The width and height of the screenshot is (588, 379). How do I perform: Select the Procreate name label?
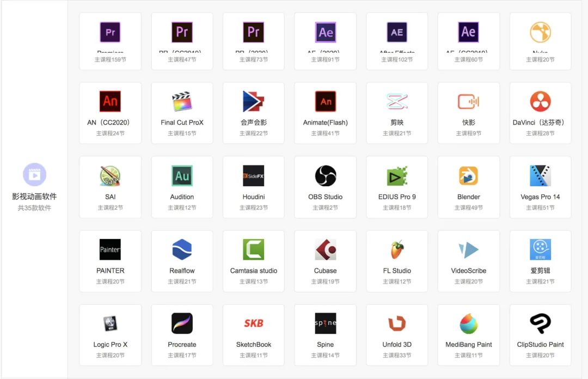[182, 345]
